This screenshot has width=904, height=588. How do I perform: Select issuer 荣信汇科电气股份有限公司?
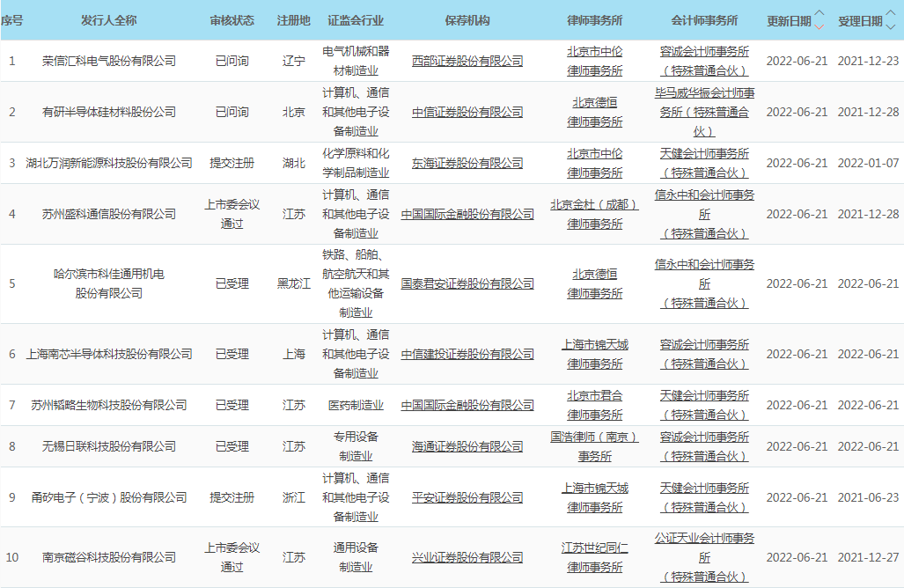[x=109, y=61]
